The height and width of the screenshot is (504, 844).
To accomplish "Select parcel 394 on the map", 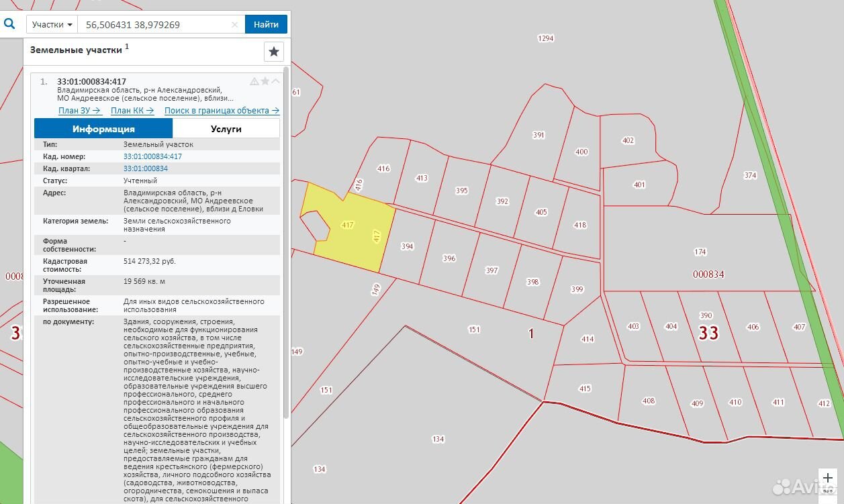I will (407, 246).
